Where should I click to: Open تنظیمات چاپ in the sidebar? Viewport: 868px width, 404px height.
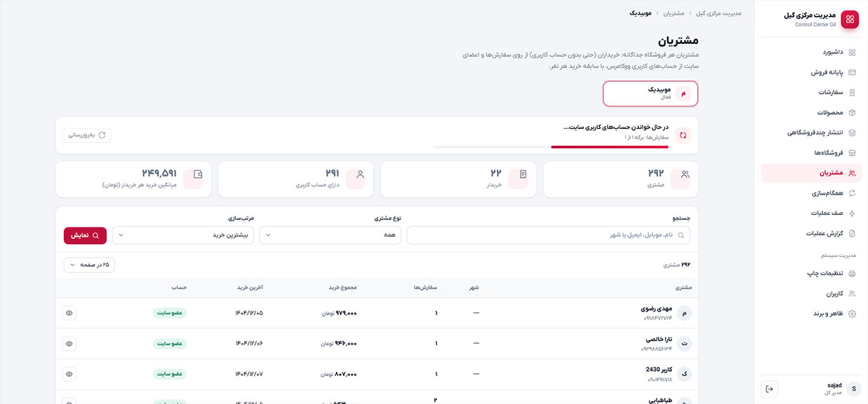click(811, 273)
